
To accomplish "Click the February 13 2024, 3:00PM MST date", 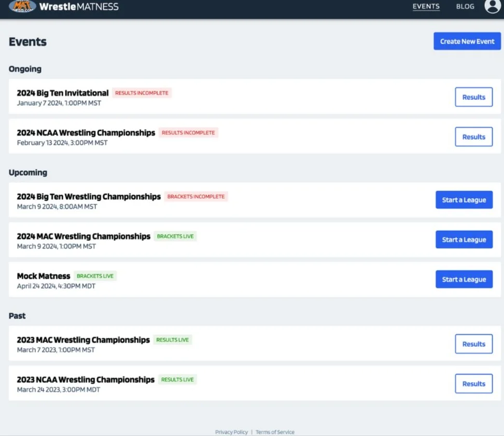I will (x=62, y=143).
